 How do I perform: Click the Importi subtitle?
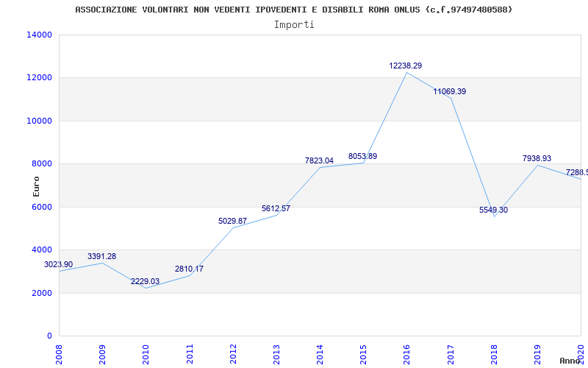[294, 25]
